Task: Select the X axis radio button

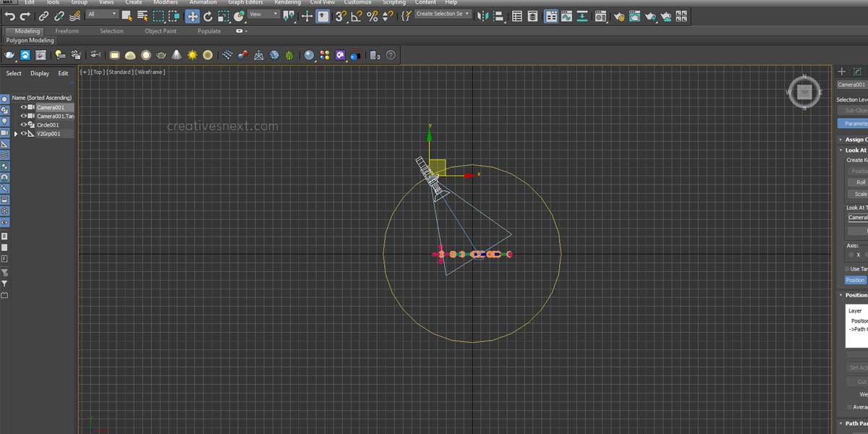Action: pyautogui.click(x=850, y=254)
